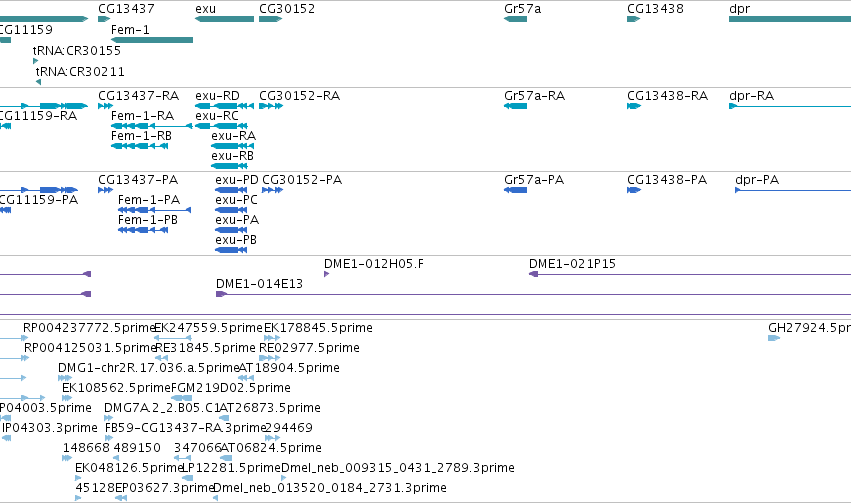The width and height of the screenshot is (851, 503).
Task: Click the RP004237772.5prime EST label
Action: click(89, 328)
